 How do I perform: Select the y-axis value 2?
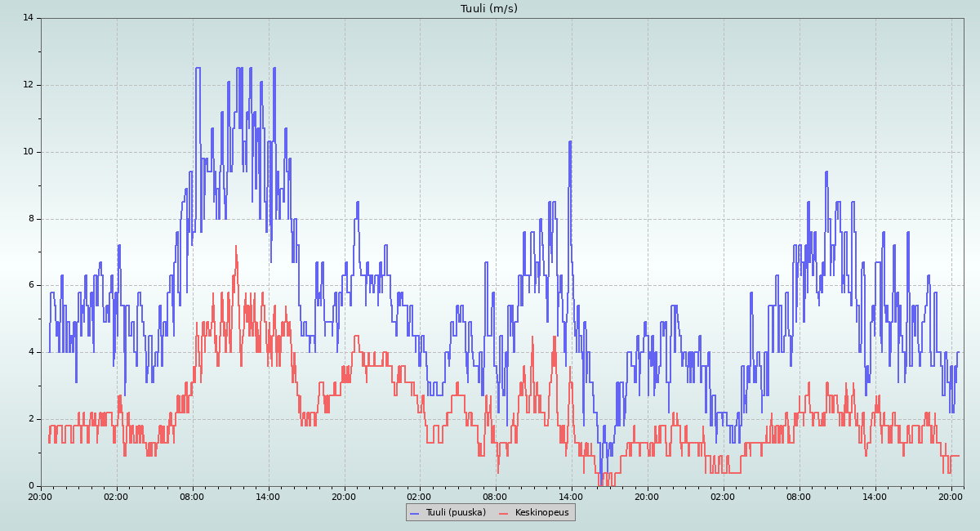click(x=31, y=419)
